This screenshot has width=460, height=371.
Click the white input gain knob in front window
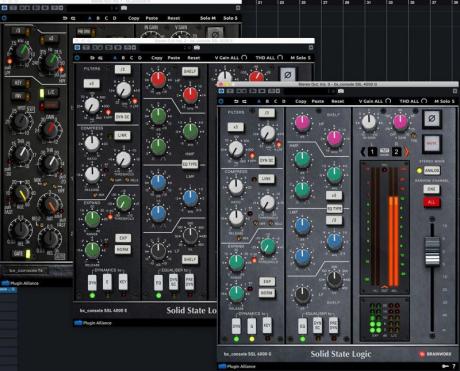369,122
